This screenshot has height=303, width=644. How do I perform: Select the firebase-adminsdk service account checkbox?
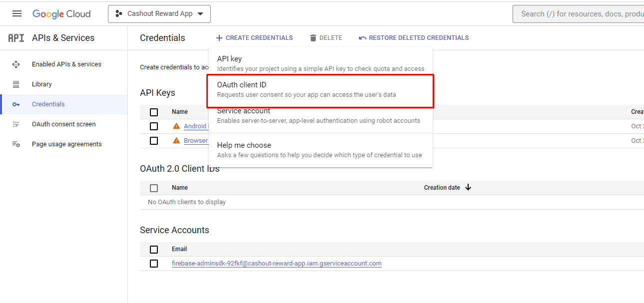[154, 264]
